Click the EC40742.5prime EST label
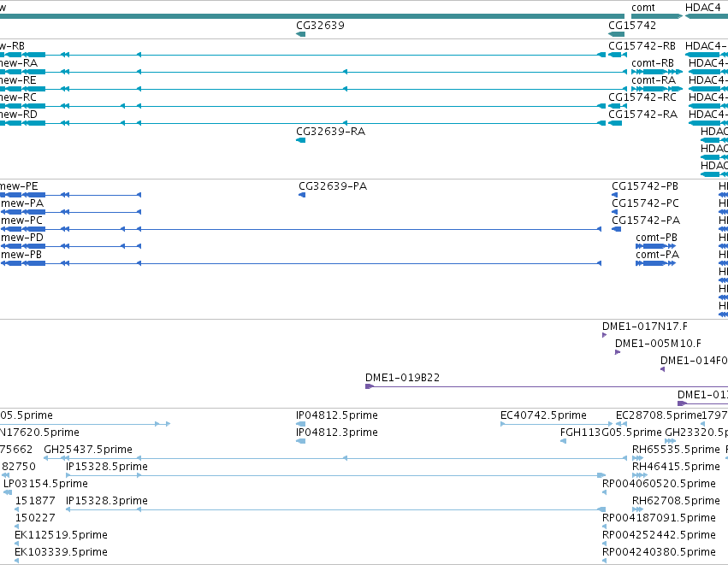This screenshot has height=565, width=728. (544, 415)
